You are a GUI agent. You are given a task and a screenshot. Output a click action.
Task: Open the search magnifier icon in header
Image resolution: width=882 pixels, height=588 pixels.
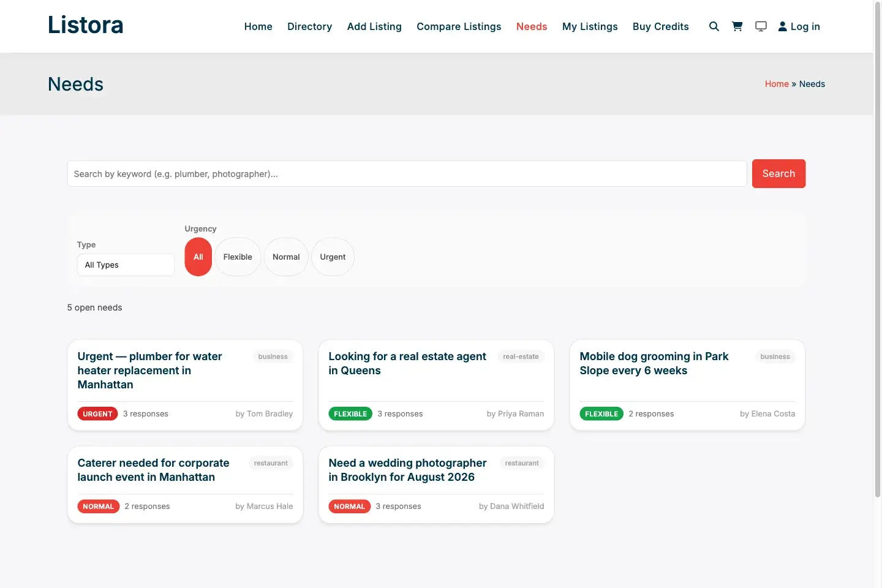click(x=714, y=26)
